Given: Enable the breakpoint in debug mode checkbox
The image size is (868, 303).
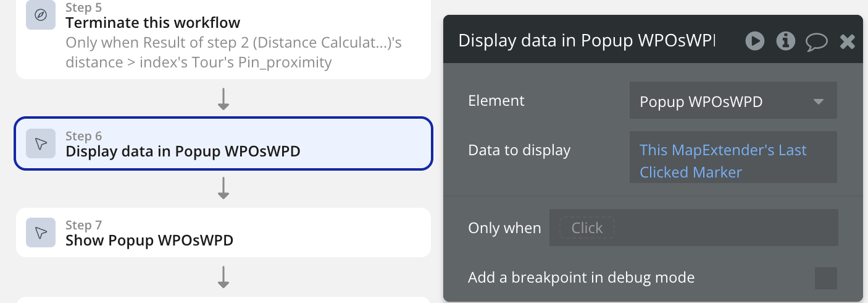Looking at the screenshot, I should point(825,278).
